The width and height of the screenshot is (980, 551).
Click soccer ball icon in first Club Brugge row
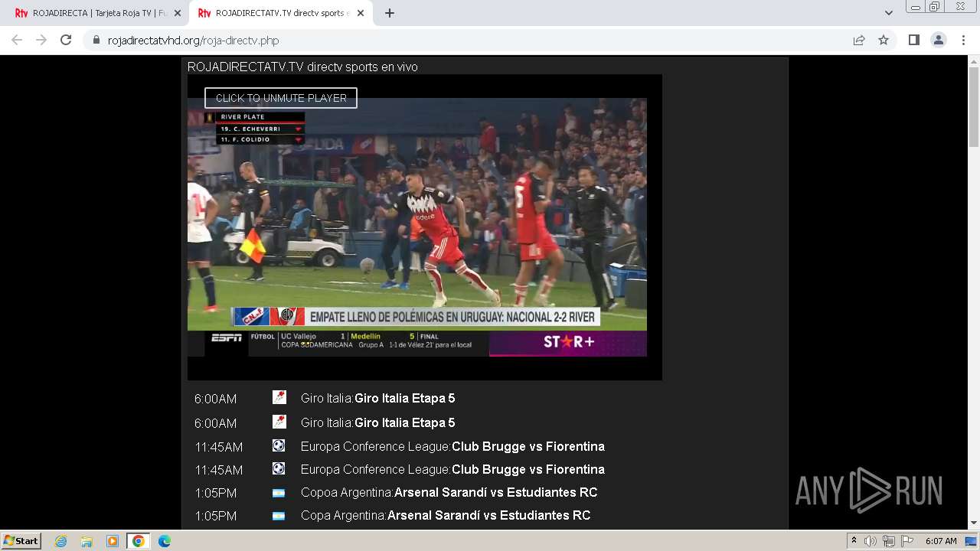point(279,445)
